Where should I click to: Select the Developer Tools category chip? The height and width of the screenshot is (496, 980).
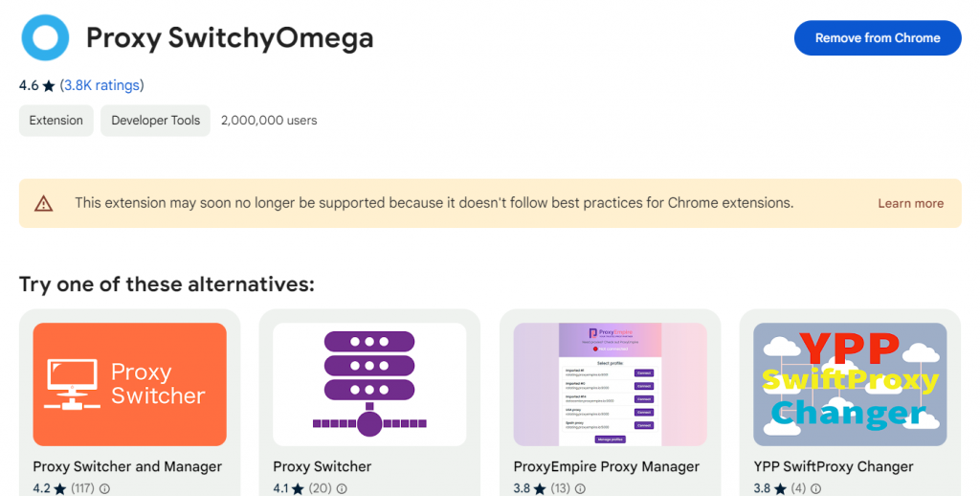[155, 121]
